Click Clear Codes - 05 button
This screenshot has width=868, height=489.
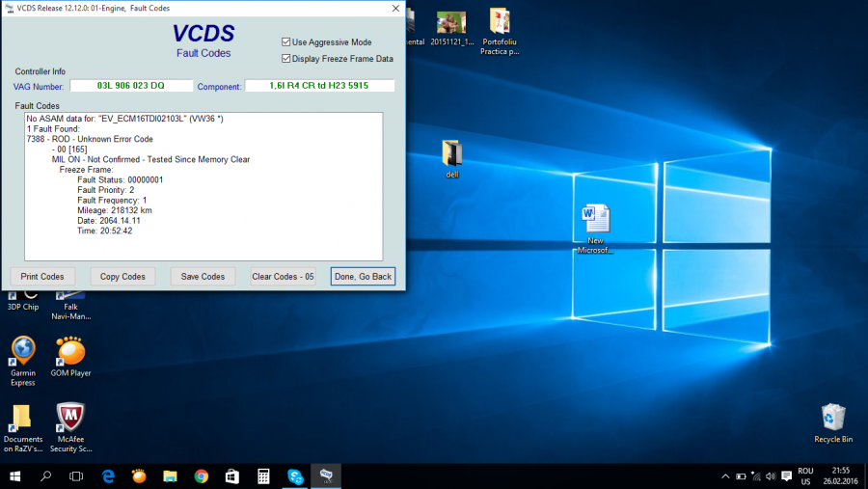click(283, 277)
